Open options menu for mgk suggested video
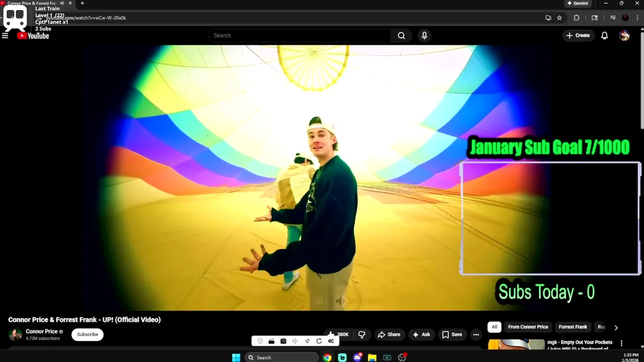Viewport: 644px width, 362px height. [621, 343]
